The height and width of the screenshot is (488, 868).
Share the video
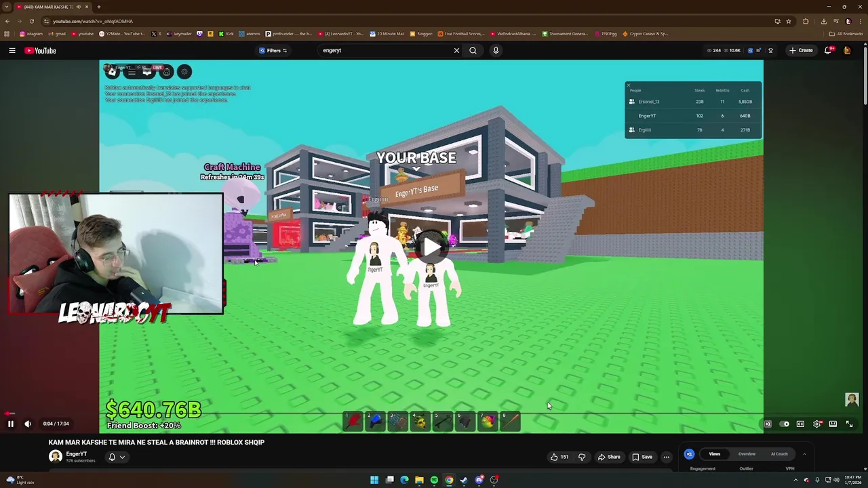(x=609, y=457)
